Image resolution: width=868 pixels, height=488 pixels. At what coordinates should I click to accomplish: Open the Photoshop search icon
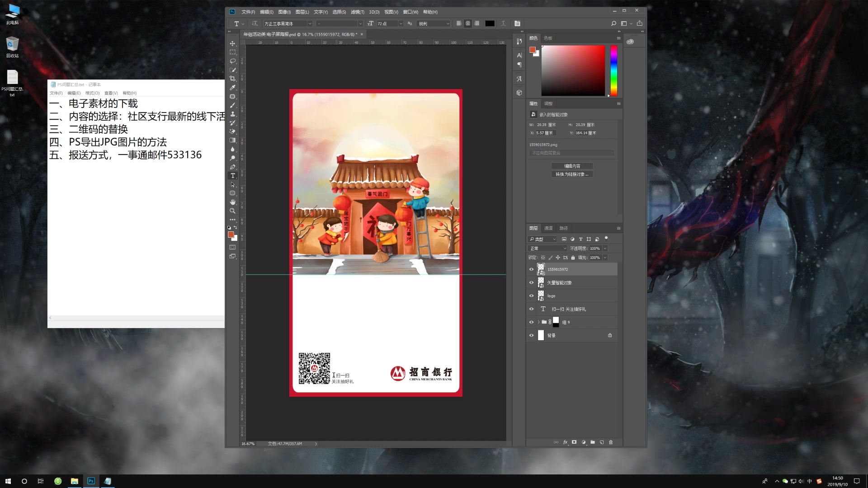tap(613, 23)
